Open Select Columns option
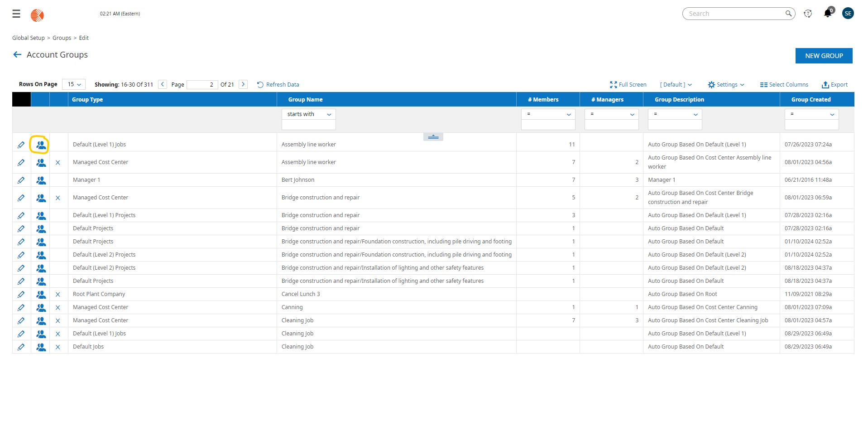The width and height of the screenshot is (868, 422). tap(784, 85)
